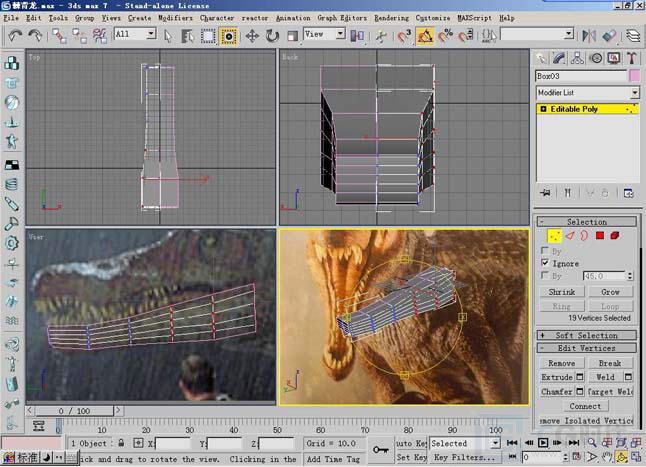Click Configure Modifier Sets icon
This screenshot has width=646, height=467.
pos(628,193)
